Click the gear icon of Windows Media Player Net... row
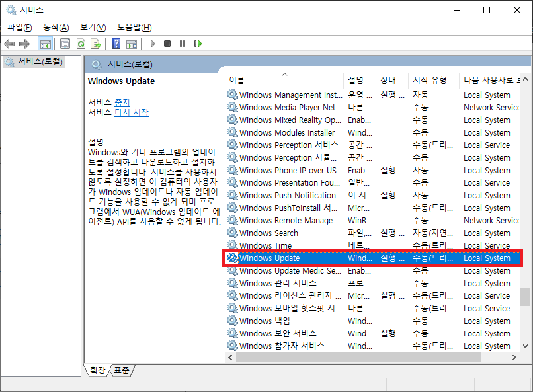 click(x=233, y=107)
